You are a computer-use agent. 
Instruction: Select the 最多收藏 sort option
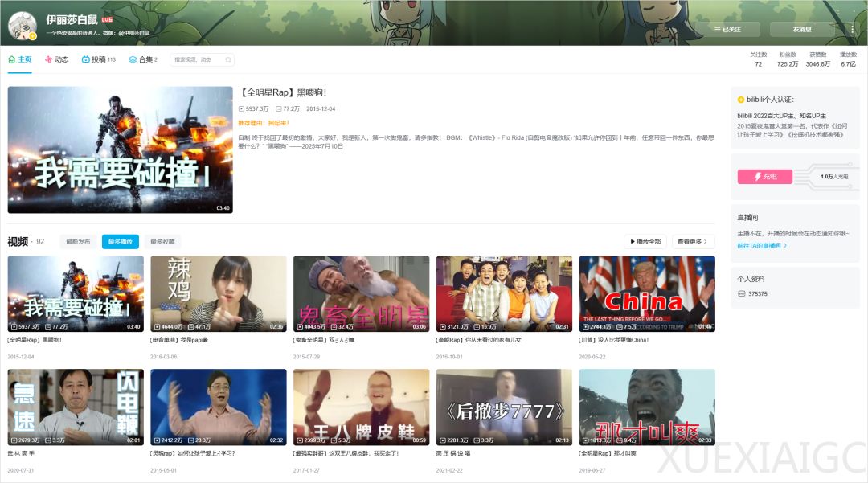click(162, 242)
